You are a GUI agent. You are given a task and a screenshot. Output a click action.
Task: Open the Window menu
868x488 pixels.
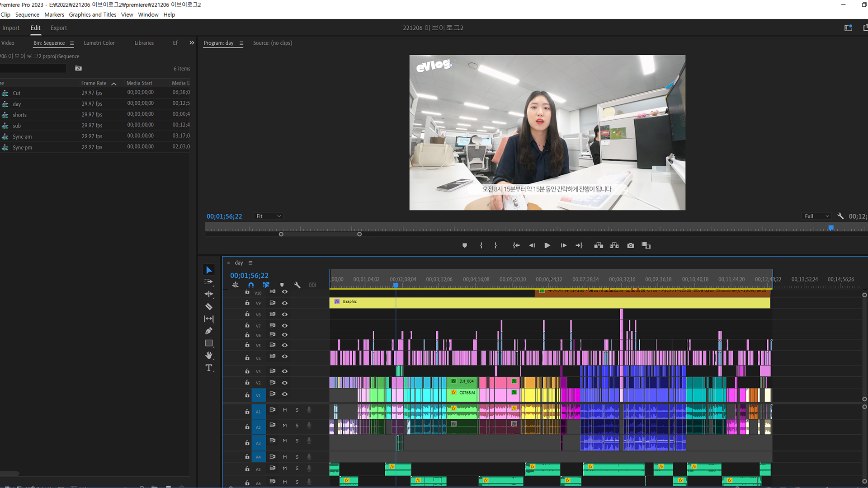pos(148,14)
